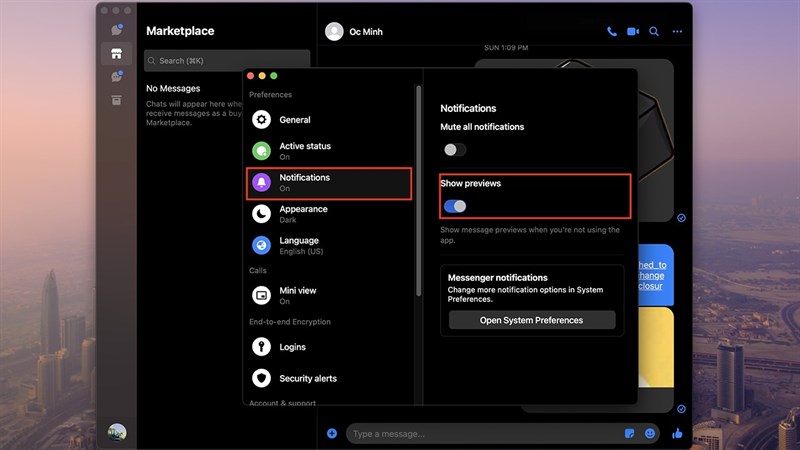Turn off Show previews switch

point(455,206)
